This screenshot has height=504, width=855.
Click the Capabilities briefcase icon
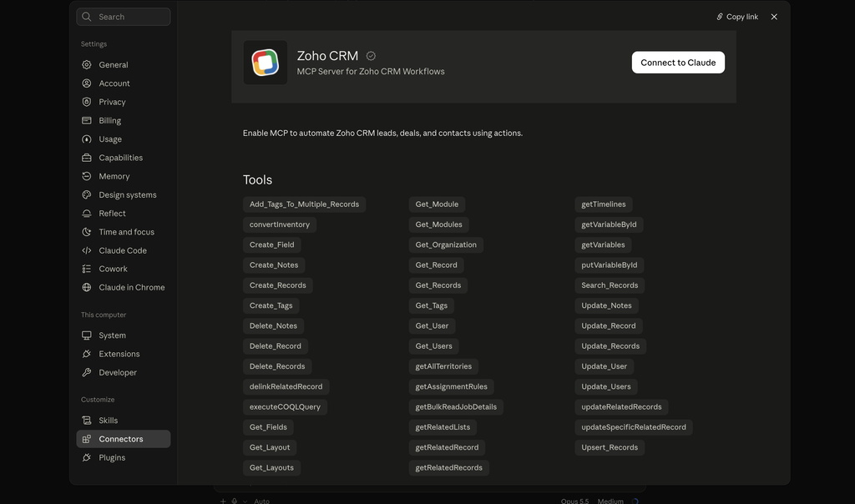(x=87, y=158)
